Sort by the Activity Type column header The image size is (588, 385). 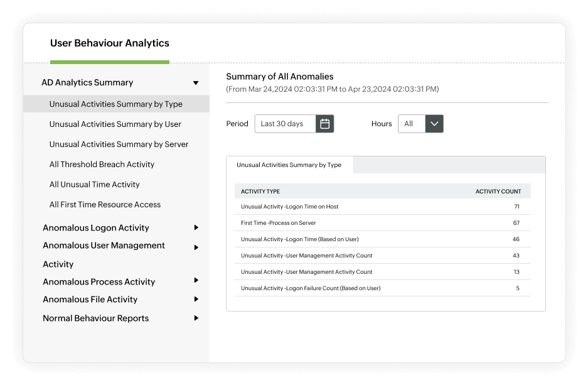coord(260,192)
